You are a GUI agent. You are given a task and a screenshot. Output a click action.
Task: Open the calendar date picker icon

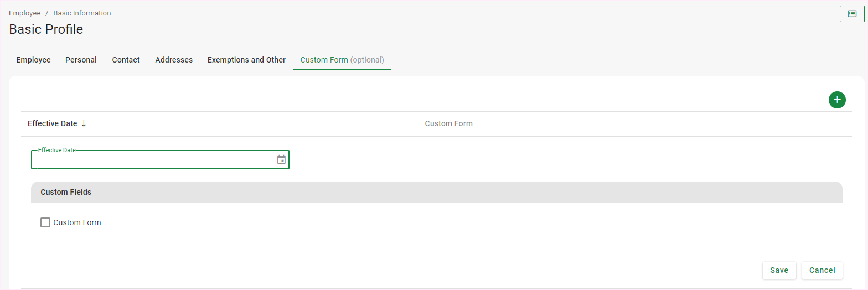[281, 160]
